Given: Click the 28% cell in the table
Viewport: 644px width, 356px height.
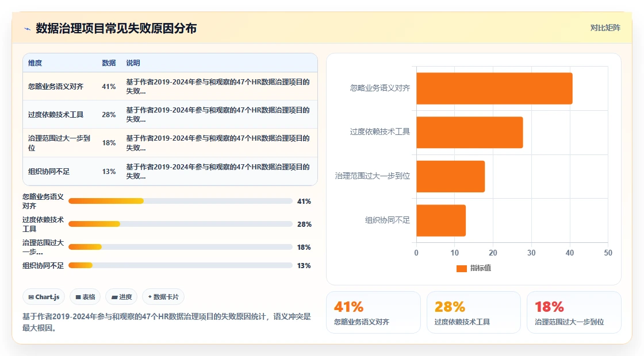Looking at the screenshot, I should [x=109, y=114].
